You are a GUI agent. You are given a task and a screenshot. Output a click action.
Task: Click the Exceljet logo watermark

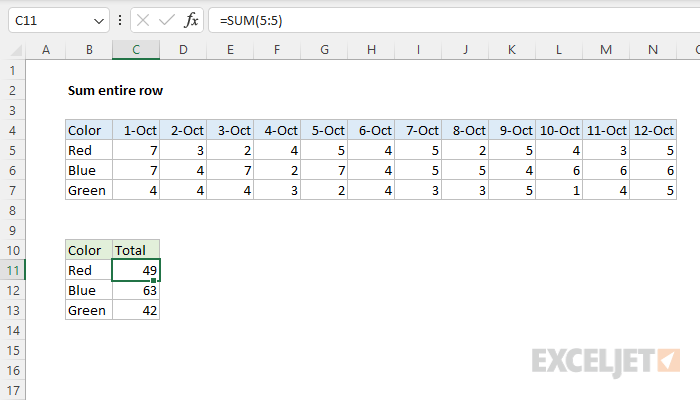[x=606, y=359]
